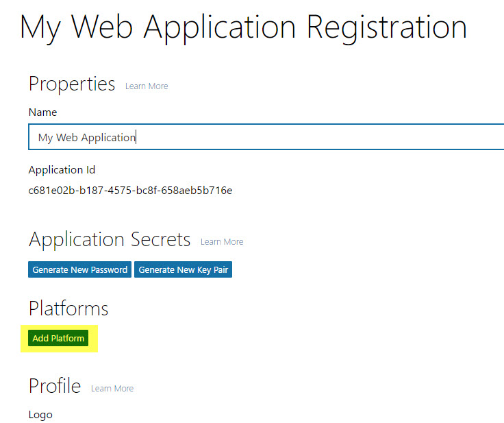Click the 'My Web Application' text in Name field
Image resolution: width=504 pixels, height=423 pixels.
(x=87, y=138)
